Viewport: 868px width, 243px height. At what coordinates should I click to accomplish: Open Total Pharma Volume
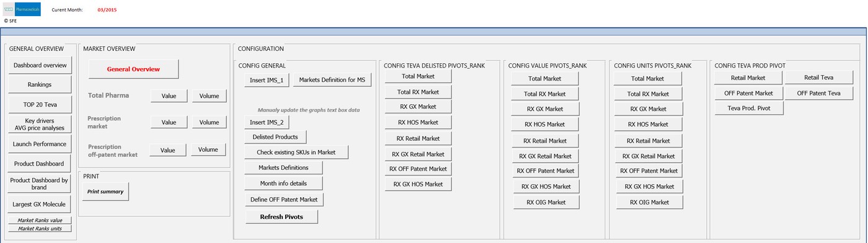click(x=209, y=96)
